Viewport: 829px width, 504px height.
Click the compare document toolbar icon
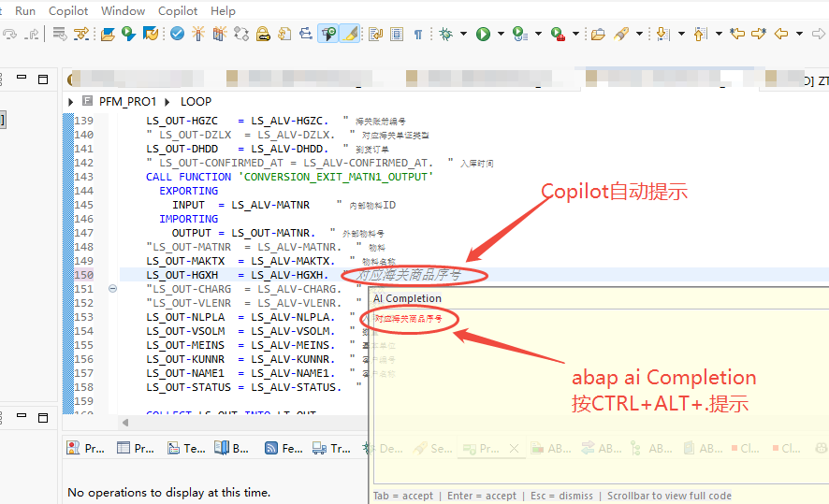284,35
